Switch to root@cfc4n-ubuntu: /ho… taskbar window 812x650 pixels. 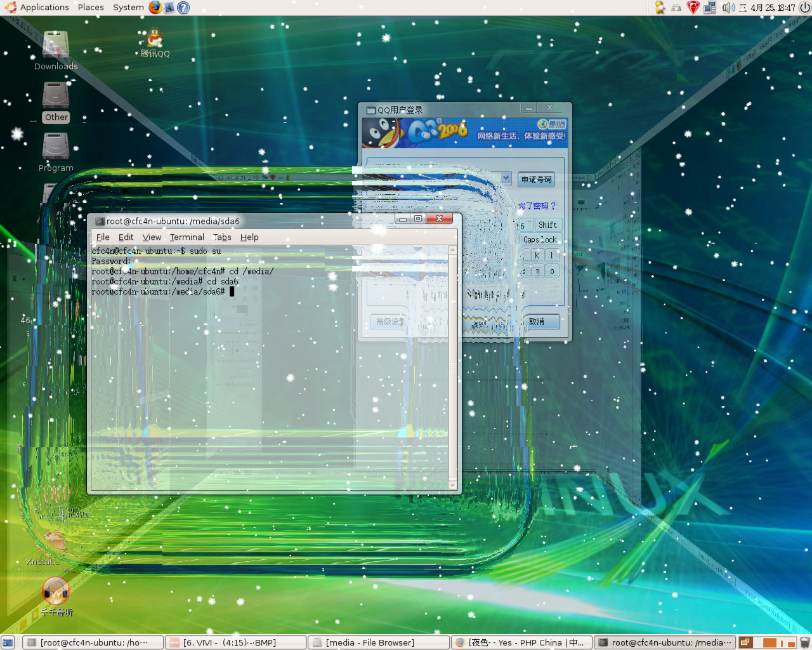(94, 642)
